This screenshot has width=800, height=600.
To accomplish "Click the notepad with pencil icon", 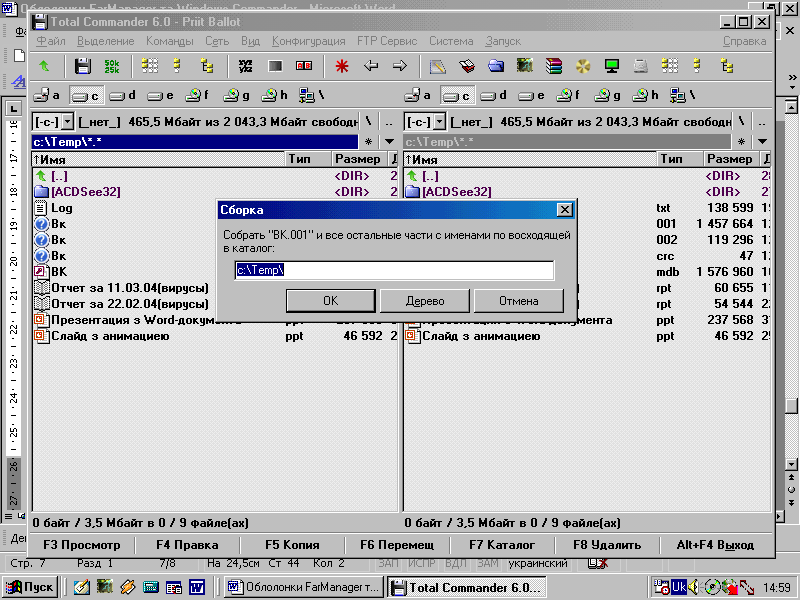I will coord(438,66).
